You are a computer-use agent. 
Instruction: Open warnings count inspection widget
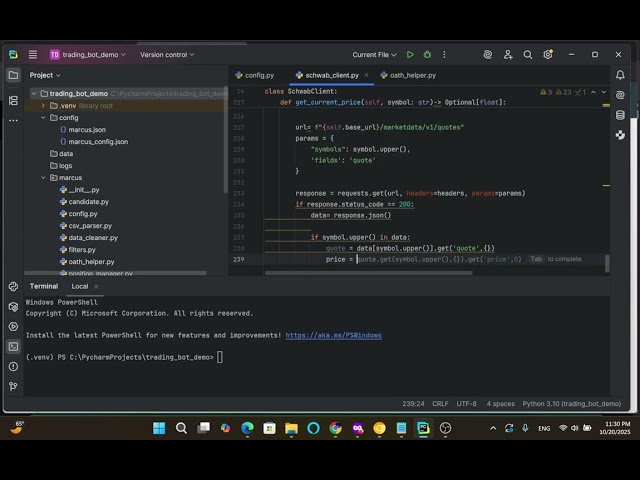[563, 92]
